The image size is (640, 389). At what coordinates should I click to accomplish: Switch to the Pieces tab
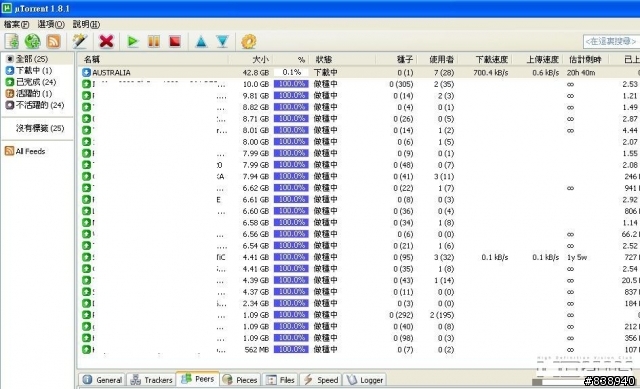[240, 380]
